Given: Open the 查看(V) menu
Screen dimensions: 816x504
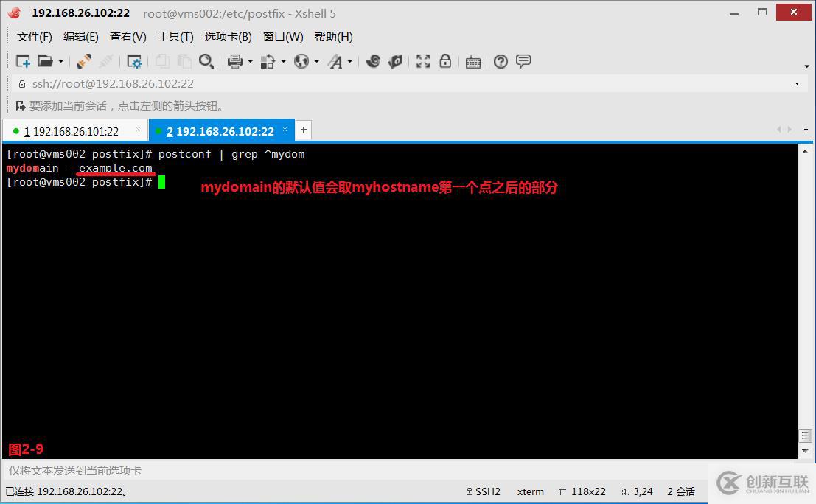Looking at the screenshot, I should tap(128, 36).
